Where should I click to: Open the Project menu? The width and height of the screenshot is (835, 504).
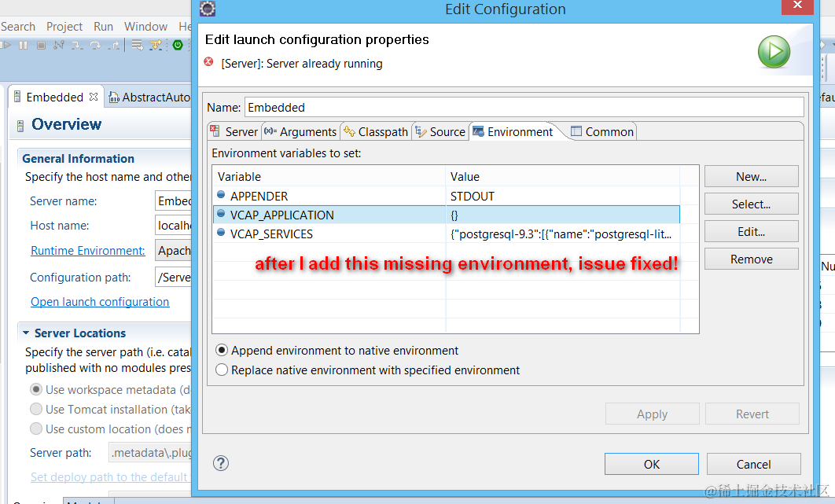(x=64, y=26)
